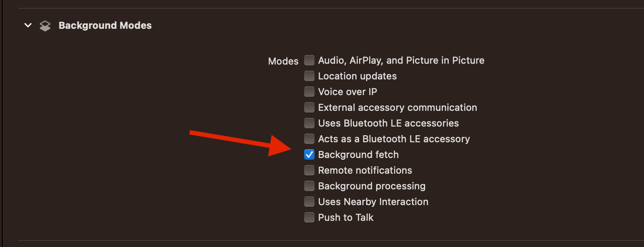The width and height of the screenshot is (644, 247).
Task: Click the 'Background fetch' label text
Action: pyautogui.click(x=358, y=154)
